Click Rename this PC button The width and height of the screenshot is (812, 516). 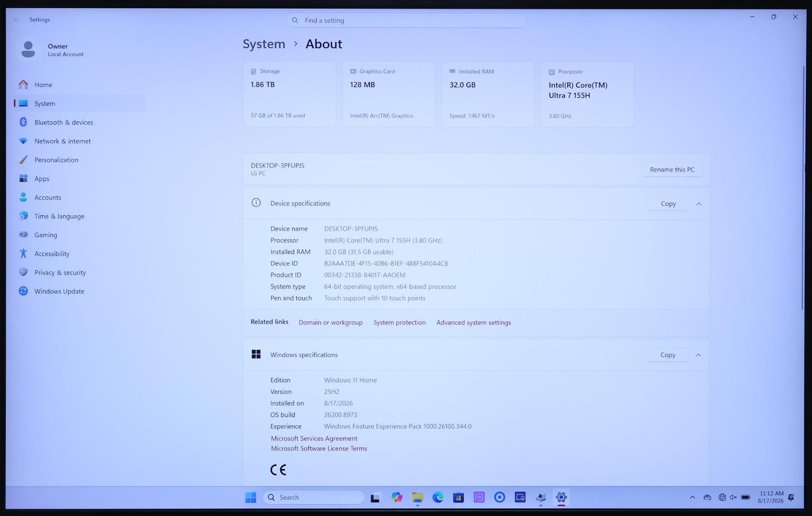point(672,170)
